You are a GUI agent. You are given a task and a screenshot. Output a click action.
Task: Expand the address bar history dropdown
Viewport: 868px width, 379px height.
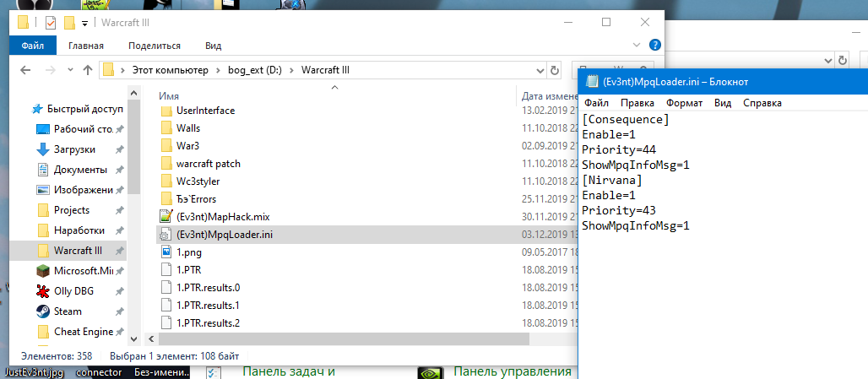pyautogui.click(x=540, y=70)
